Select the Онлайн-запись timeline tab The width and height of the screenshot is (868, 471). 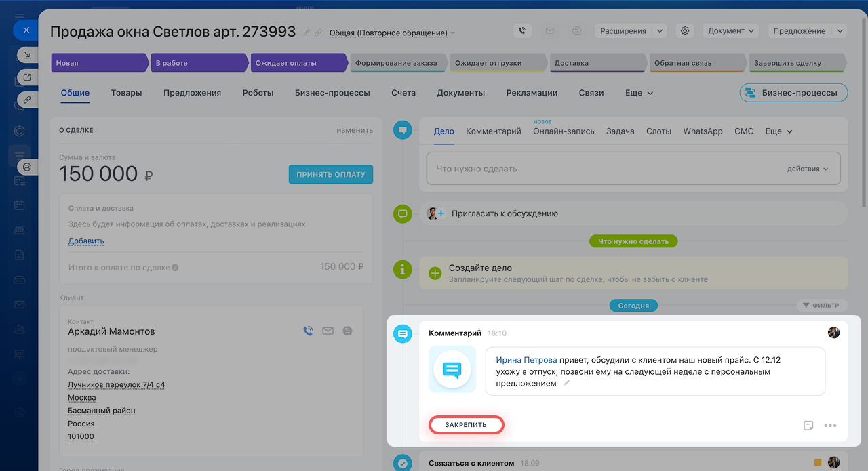[564, 131]
